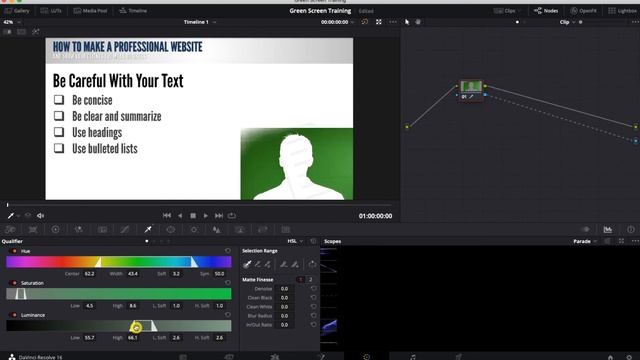Select the picker add tool
Image resolution: width=640 pixels, height=360 pixels.
(x=267, y=264)
